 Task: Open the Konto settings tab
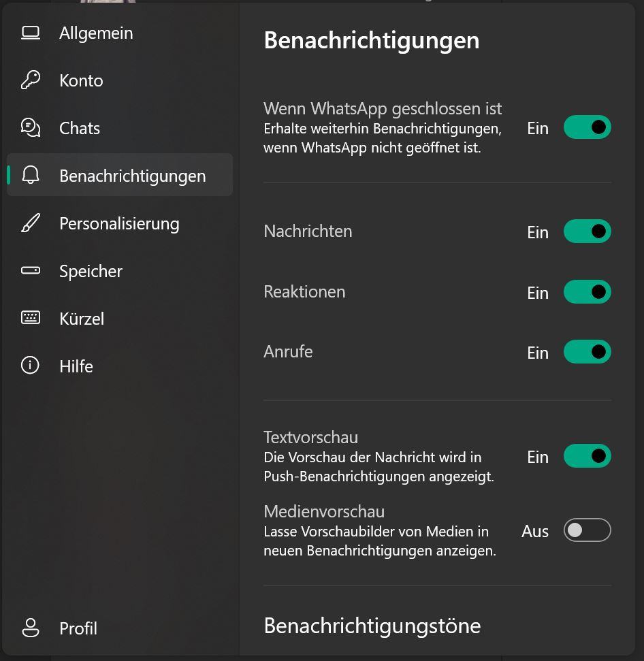point(81,80)
